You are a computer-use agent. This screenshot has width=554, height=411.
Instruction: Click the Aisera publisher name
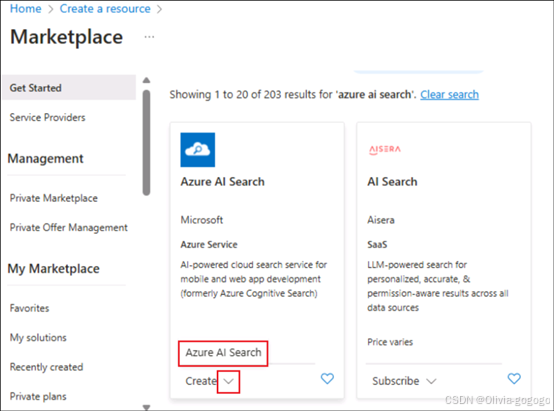381,220
